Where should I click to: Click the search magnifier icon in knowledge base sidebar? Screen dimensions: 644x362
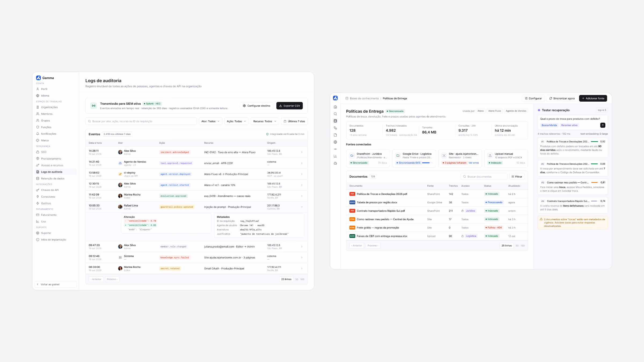335,114
